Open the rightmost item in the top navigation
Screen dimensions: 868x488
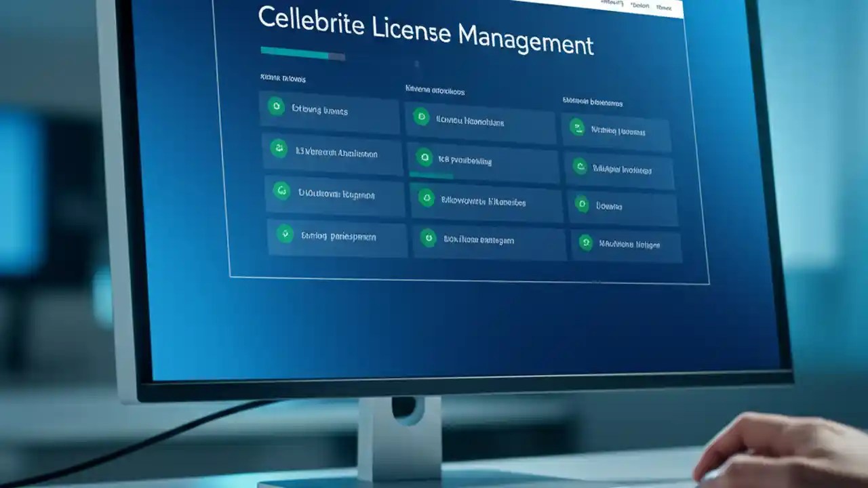click(665, 6)
